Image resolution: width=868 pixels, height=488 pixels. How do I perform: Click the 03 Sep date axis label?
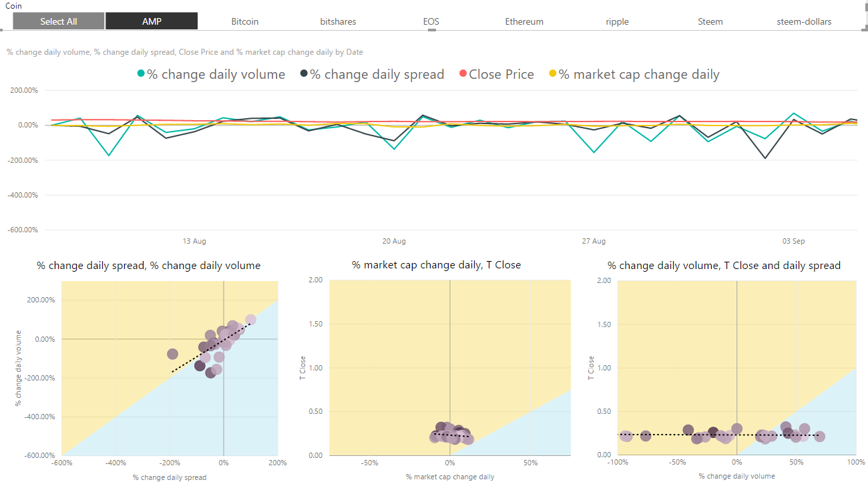pos(794,241)
